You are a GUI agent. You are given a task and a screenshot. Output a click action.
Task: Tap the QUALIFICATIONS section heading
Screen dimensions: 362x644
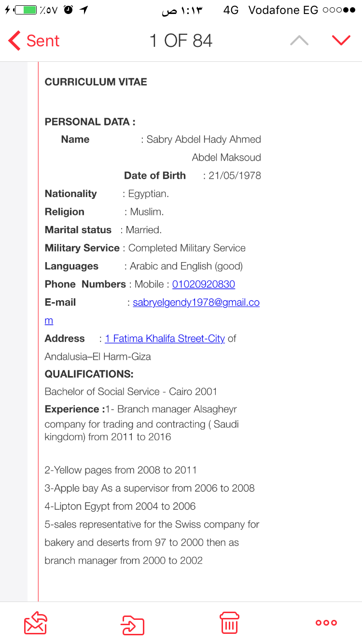(x=89, y=374)
